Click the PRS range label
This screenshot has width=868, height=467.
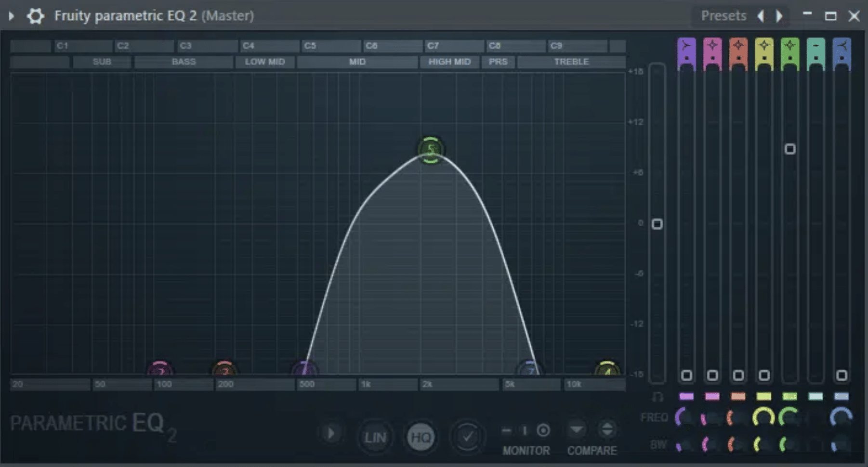pyautogui.click(x=498, y=62)
